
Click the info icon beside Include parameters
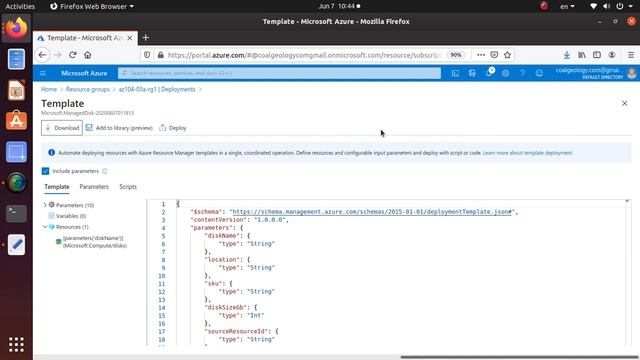[x=105, y=171]
